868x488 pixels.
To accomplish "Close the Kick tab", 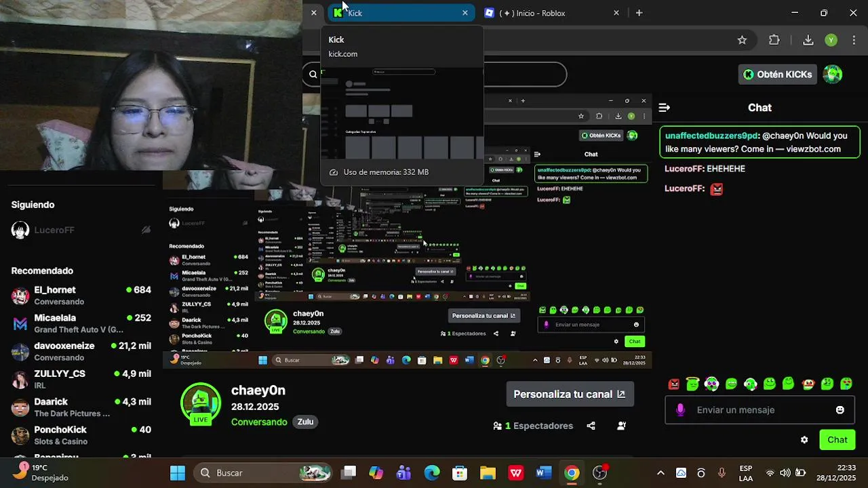I will 465,13.
